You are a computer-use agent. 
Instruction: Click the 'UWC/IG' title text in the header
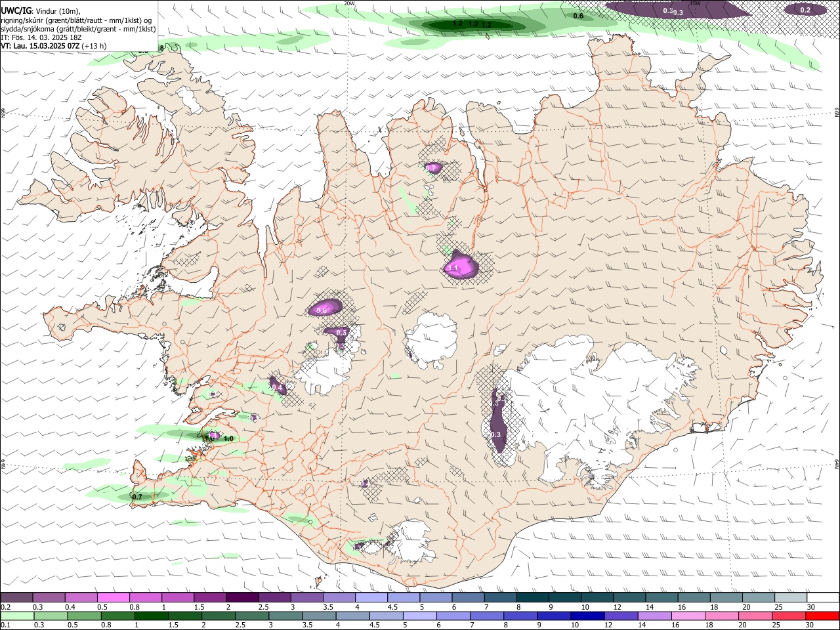coord(16,10)
